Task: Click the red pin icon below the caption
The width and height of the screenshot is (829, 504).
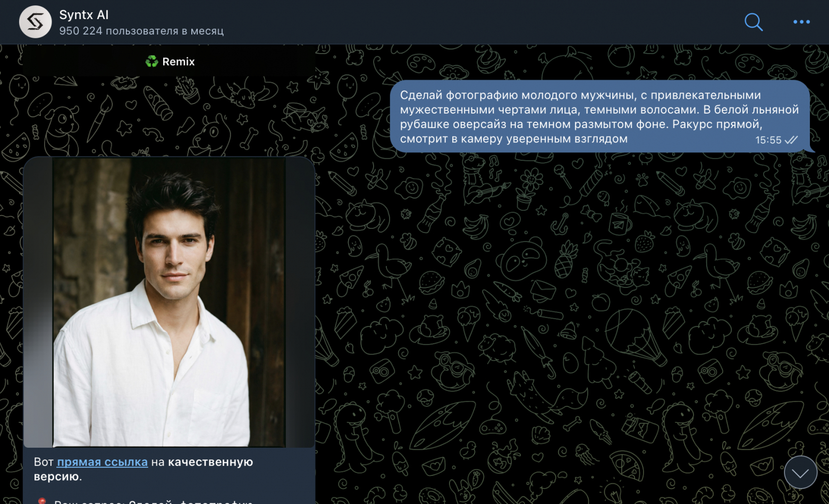Action: [x=42, y=501]
